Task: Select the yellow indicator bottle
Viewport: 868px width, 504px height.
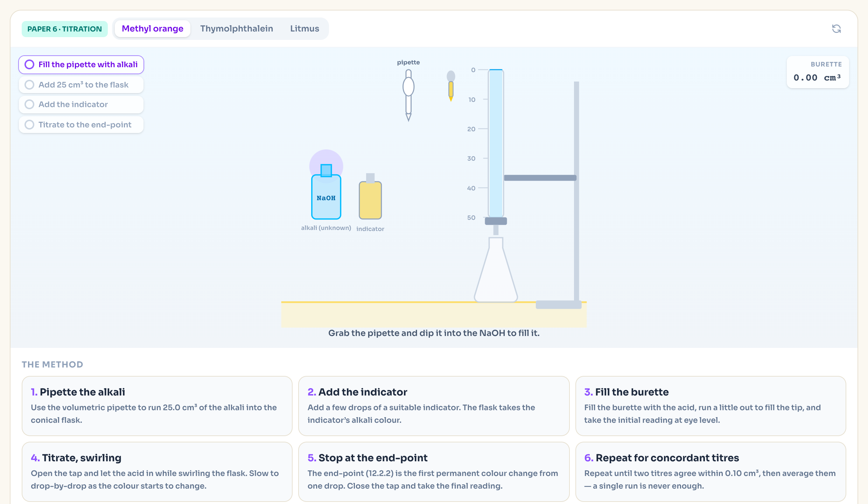Action: coord(370,196)
